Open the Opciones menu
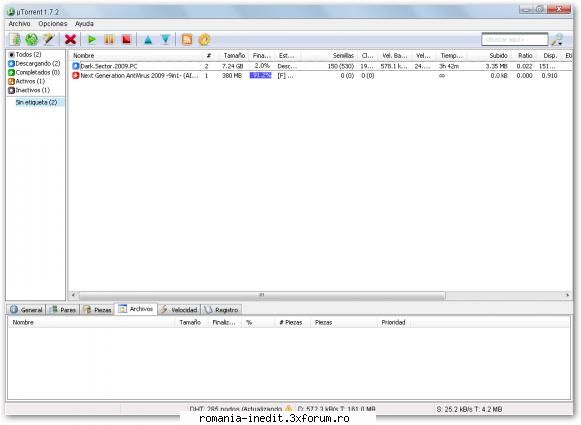The image size is (581, 425). tap(53, 24)
